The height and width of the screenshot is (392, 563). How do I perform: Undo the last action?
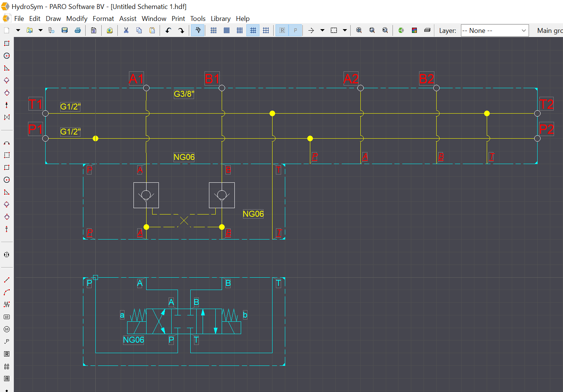[x=168, y=30]
